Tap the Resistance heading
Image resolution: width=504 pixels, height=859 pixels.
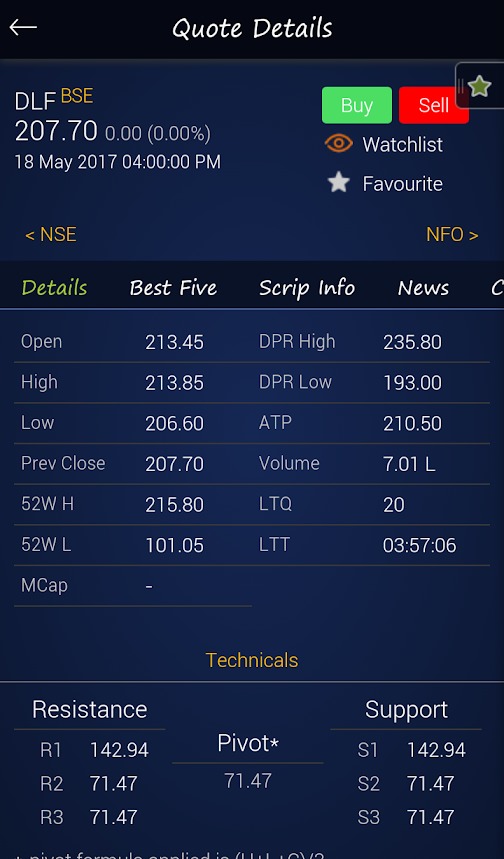point(89,709)
